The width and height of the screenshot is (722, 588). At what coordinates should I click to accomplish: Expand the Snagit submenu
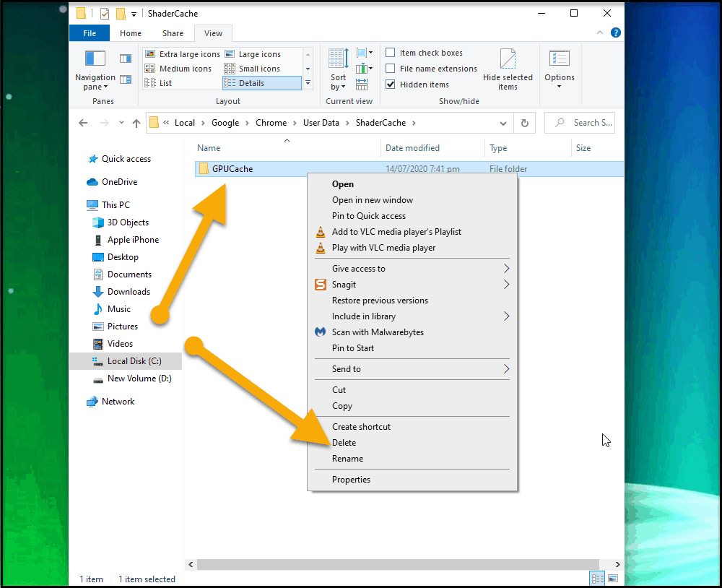[412, 285]
